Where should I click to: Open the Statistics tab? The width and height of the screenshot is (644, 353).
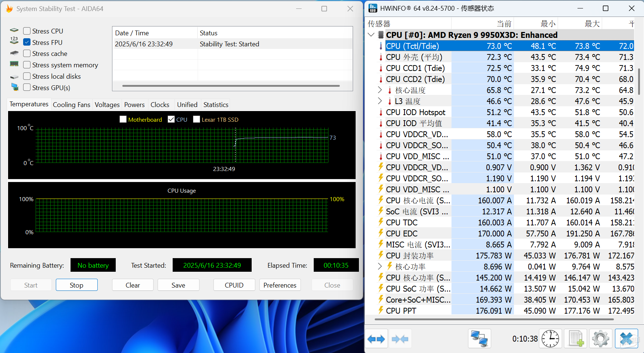click(216, 105)
